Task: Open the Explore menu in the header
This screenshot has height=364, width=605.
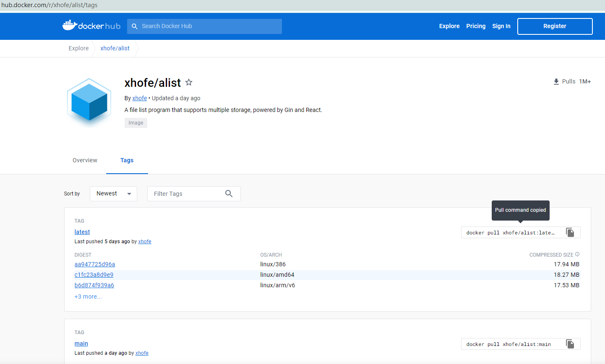Action: [x=449, y=26]
